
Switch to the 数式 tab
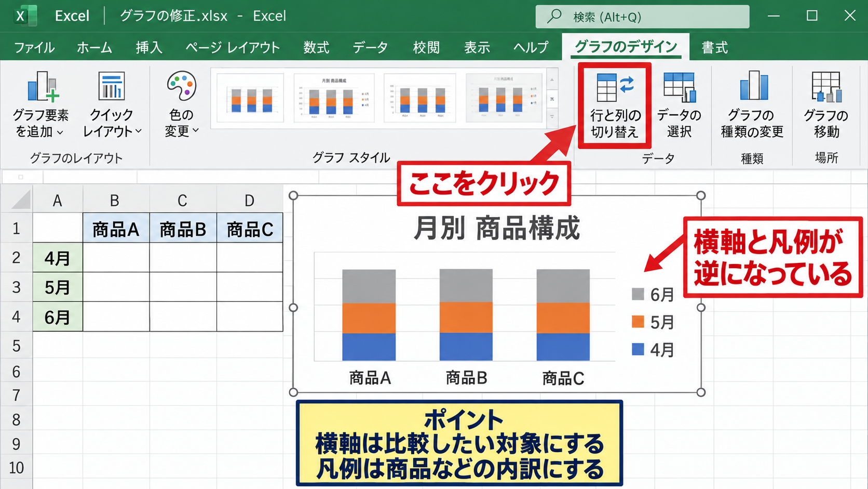pos(316,47)
